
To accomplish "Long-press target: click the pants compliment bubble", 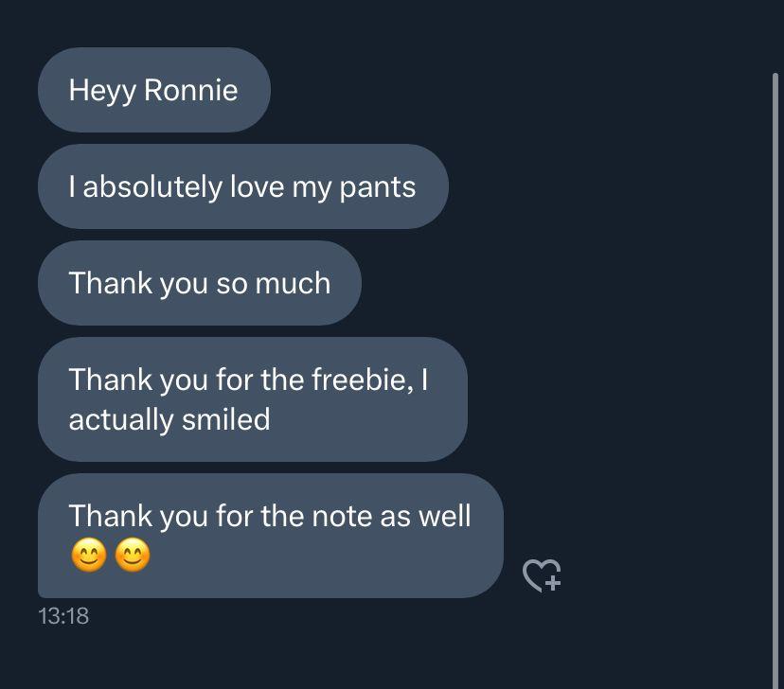I will [x=242, y=186].
